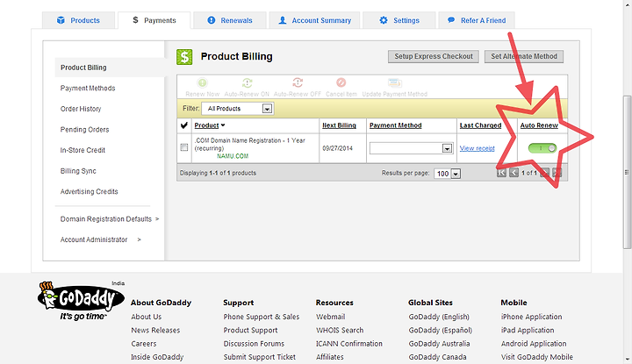Open Payment Methods in sidebar
Viewport: 632px width, 364px height.
(88, 89)
